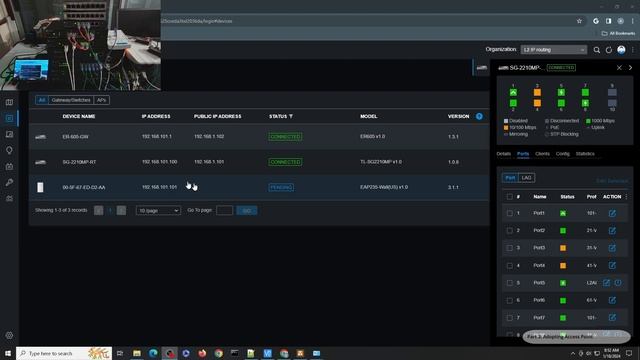This screenshot has width=640, height=360.
Task: Click the Go To page input field
Action: click(x=224, y=211)
